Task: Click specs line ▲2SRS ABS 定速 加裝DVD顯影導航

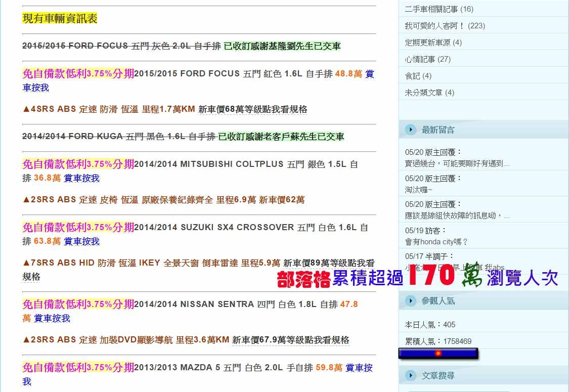Action: point(126,340)
